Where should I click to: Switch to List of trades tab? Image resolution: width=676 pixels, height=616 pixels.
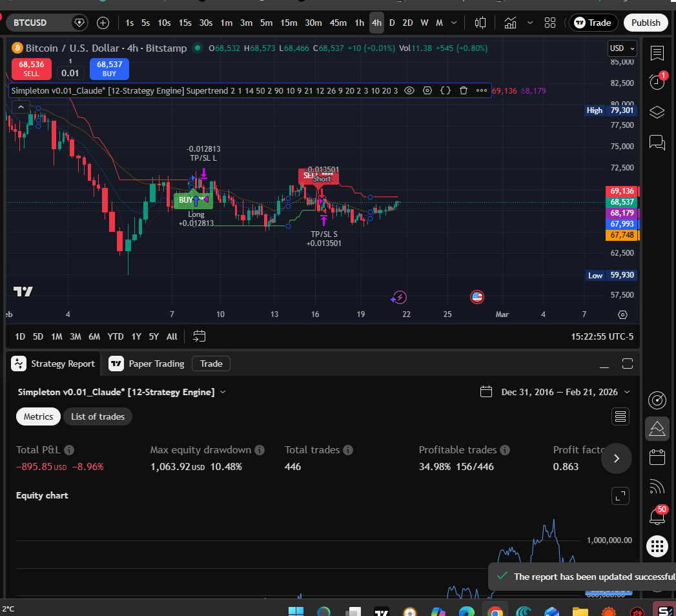point(97,416)
